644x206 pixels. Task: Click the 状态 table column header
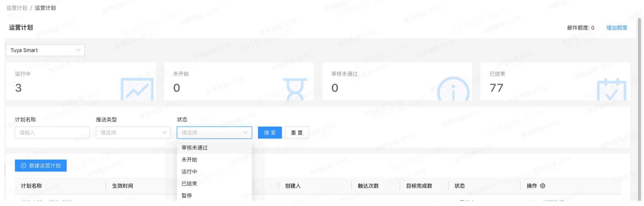[460, 186]
